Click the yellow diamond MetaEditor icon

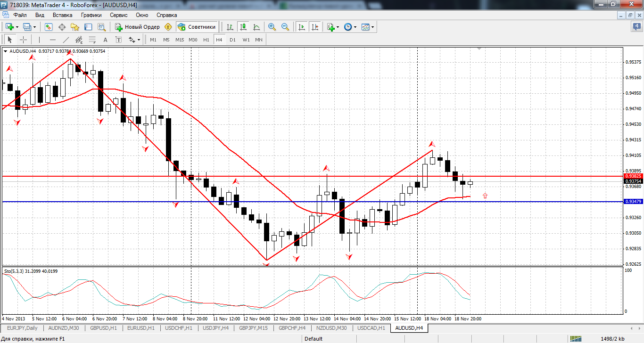tap(168, 27)
